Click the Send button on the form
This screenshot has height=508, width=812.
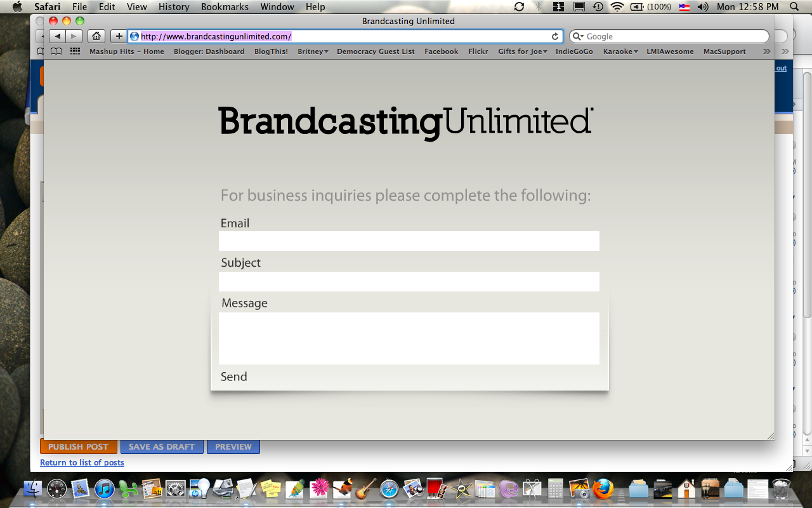(233, 377)
